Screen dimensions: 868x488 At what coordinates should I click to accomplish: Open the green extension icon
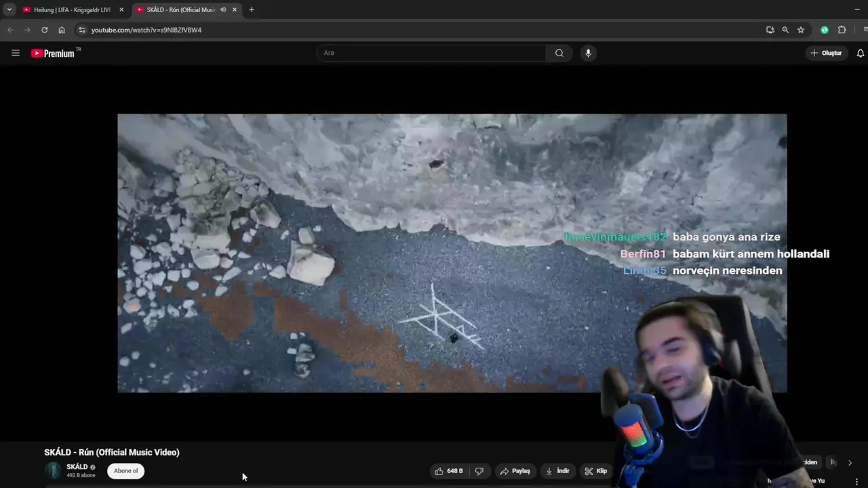(825, 30)
